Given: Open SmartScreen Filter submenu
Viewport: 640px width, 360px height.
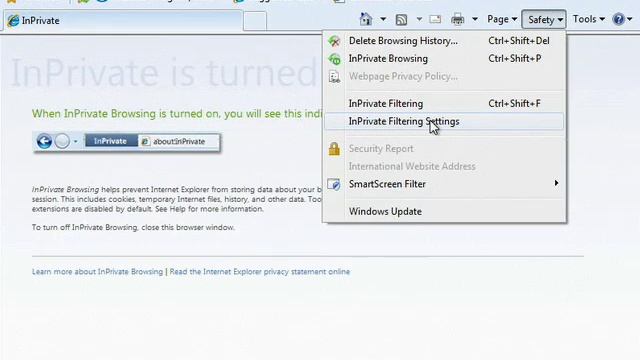Looking at the screenshot, I should 444,184.
